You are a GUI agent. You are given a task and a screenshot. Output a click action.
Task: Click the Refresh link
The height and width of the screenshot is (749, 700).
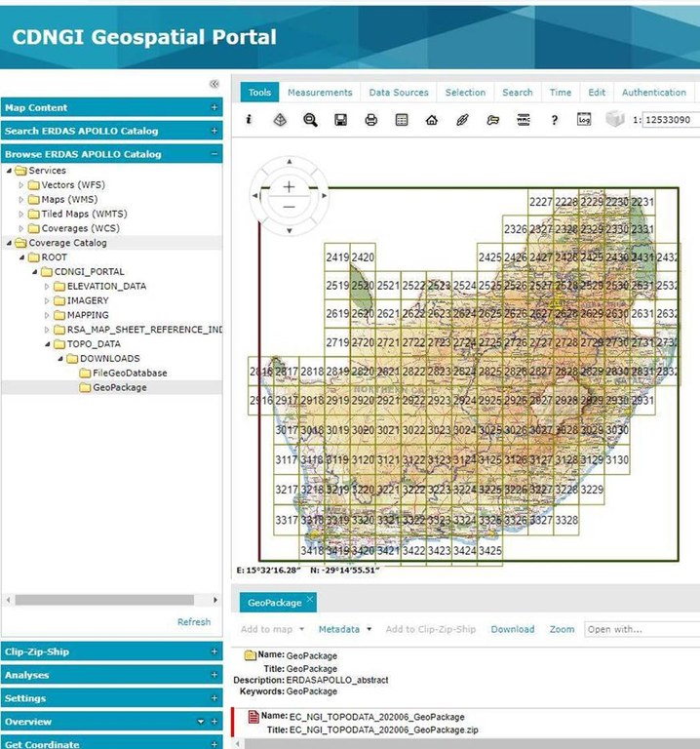(x=193, y=622)
